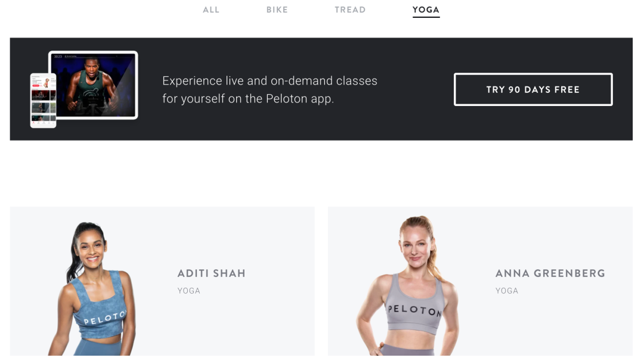Select the BIKE tab
Viewport: 644px width, 361px height.
pos(277,10)
